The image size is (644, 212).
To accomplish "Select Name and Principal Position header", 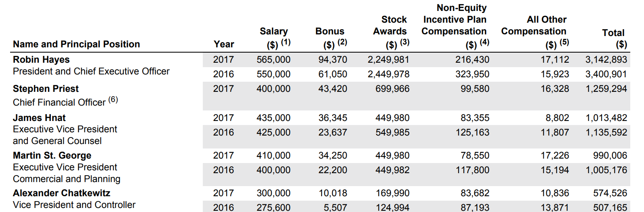I will tap(76, 44).
